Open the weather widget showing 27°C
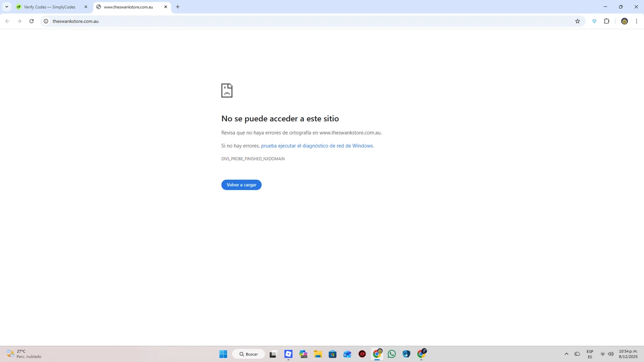This screenshot has height=362, width=644. coord(24,354)
